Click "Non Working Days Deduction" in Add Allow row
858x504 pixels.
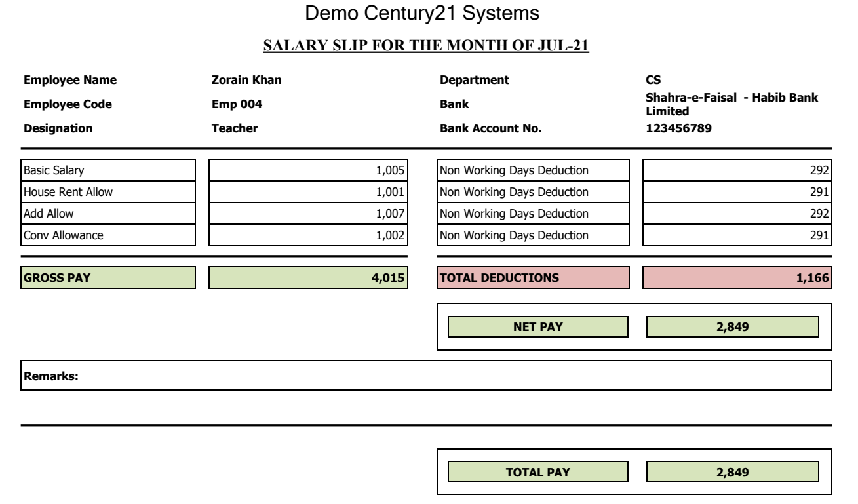point(534,214)
